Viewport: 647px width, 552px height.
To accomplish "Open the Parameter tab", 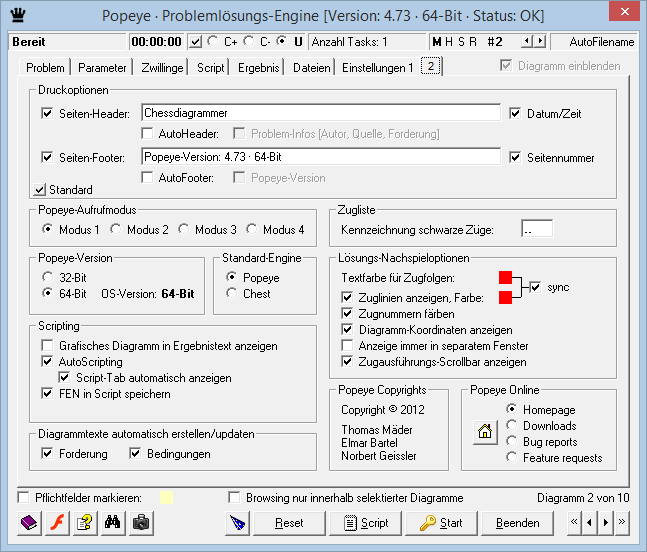I will (102, 68).
